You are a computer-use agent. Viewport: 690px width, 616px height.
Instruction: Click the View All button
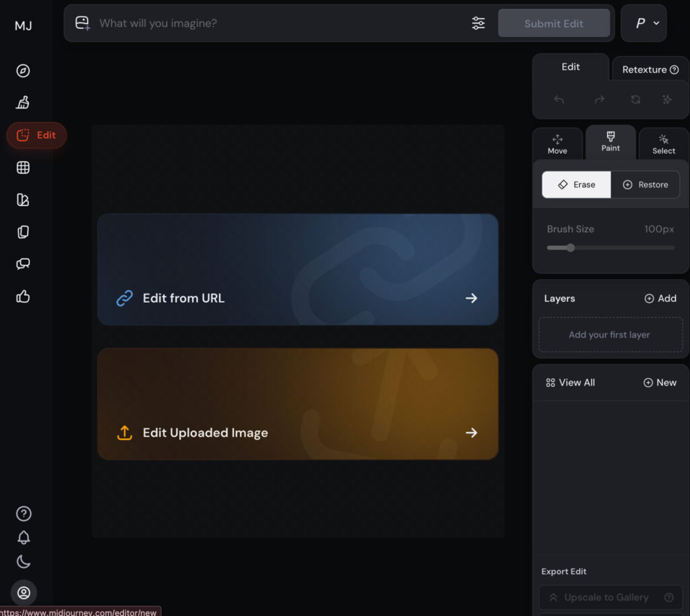tap(570, 383)
